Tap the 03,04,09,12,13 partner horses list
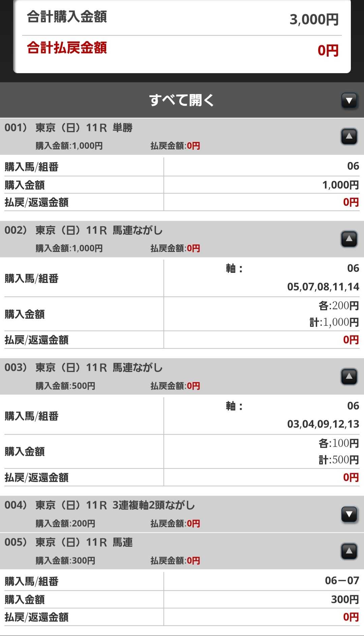Image resolution: width=364 pixels, height=636 pixels. tap(323, 424)
